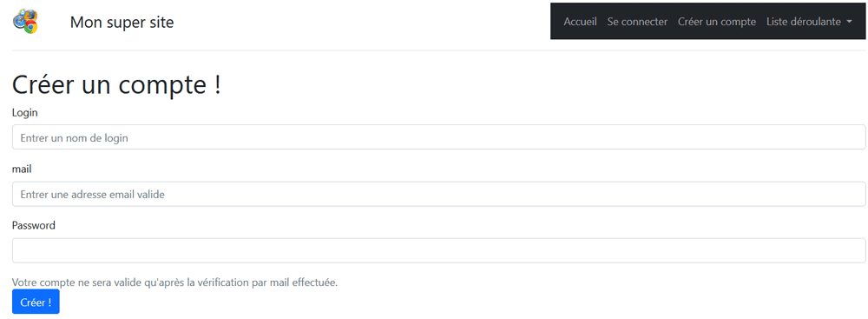The width and height of the screenshot is (868, 319).
Task: Click the Password field label
Action: [34, 226]
